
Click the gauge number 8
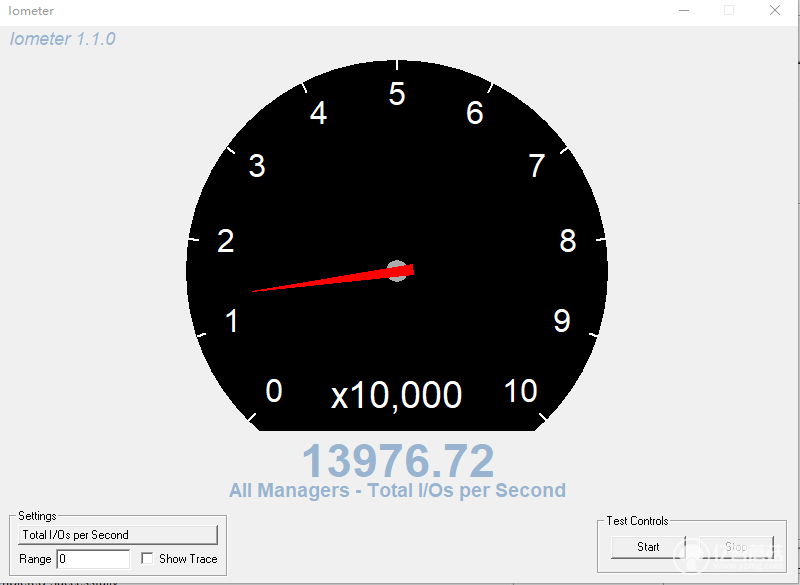click(568, 241)
